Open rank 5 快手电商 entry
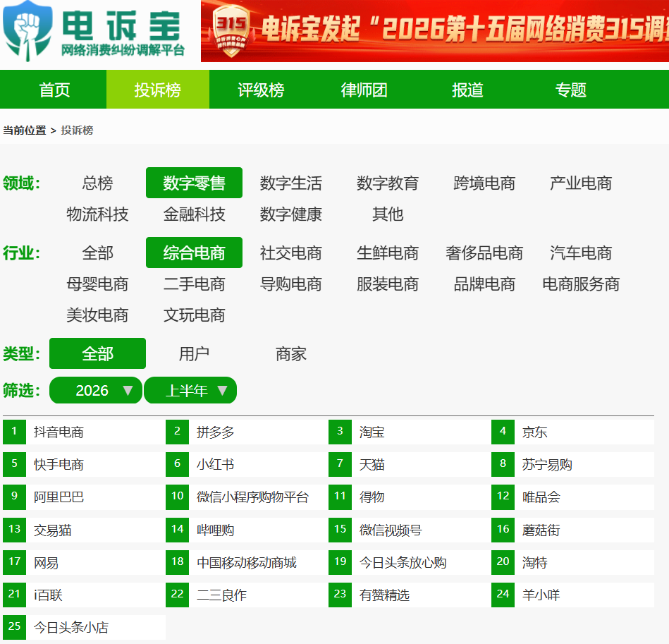 pos(84,464)
